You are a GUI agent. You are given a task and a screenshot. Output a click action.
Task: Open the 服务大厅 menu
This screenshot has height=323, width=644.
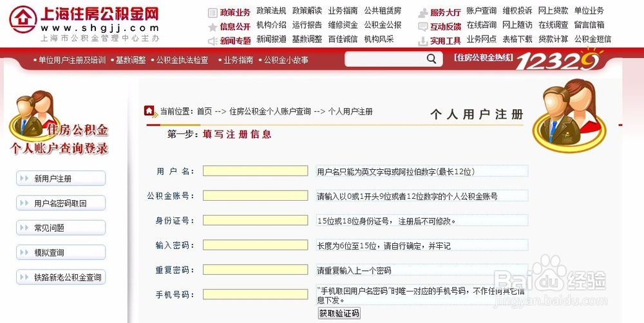click(x=446, y=13)
